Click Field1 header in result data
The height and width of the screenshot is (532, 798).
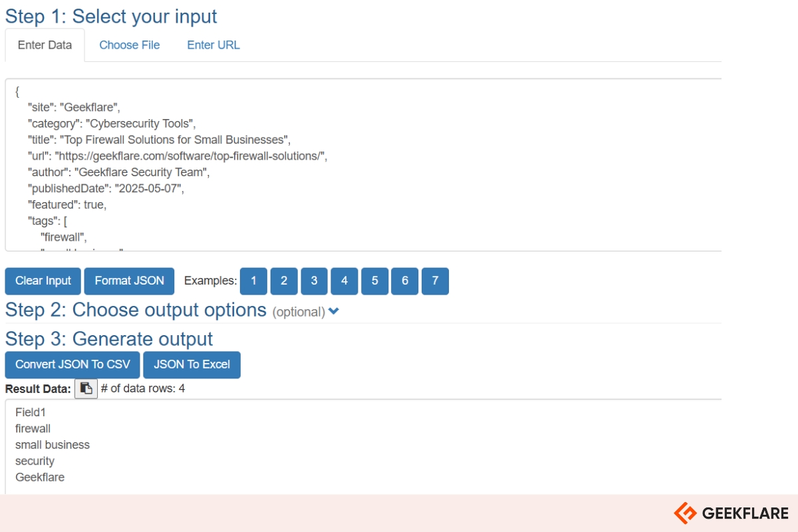pos(31,412)
